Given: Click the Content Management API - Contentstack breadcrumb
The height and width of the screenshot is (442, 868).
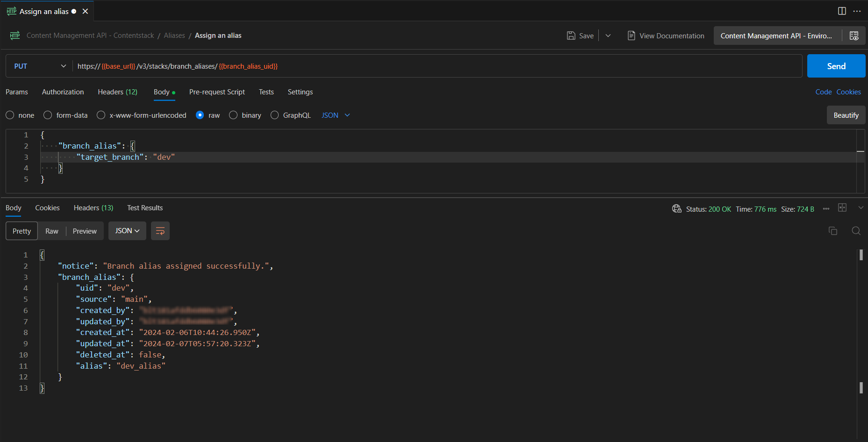Looking at the screenshot, I should pos(90,36).
